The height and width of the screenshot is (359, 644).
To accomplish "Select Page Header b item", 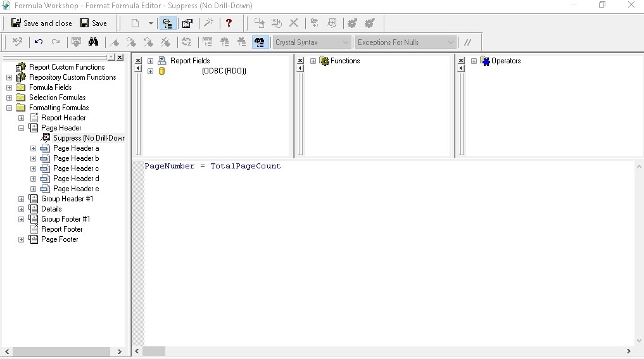I will (76, 158).
